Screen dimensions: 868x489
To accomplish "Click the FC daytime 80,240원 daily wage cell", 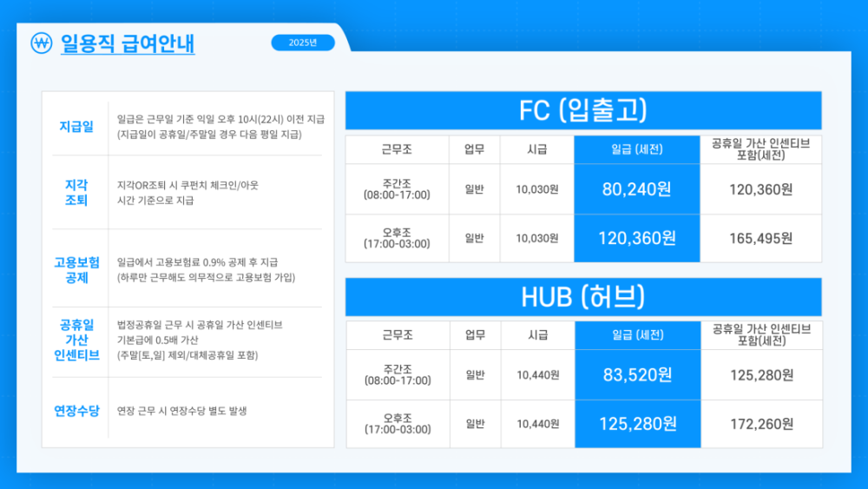I will click(636, 189).
